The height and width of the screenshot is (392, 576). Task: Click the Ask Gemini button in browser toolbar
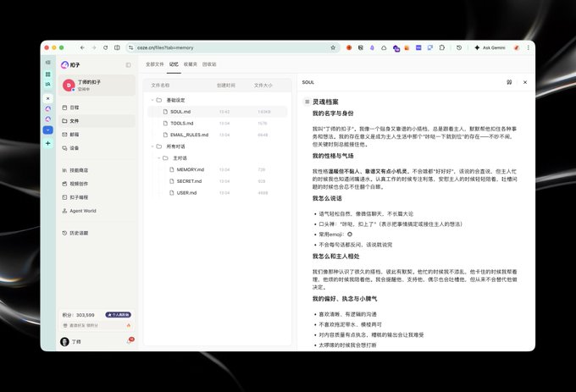coord(490,47)
